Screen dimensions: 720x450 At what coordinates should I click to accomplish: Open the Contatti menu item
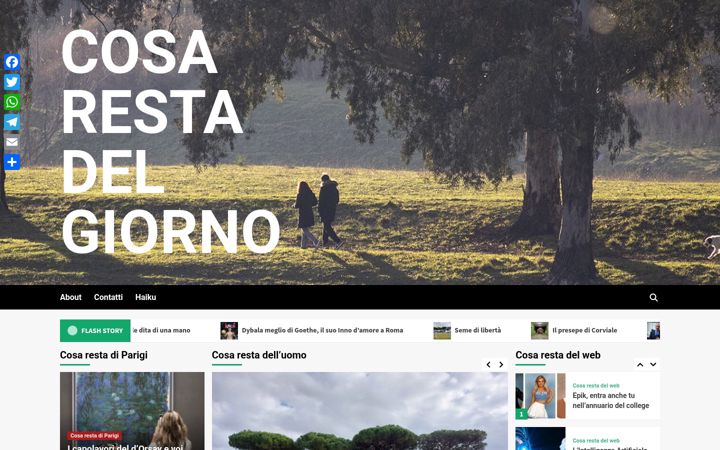[108, 297]
